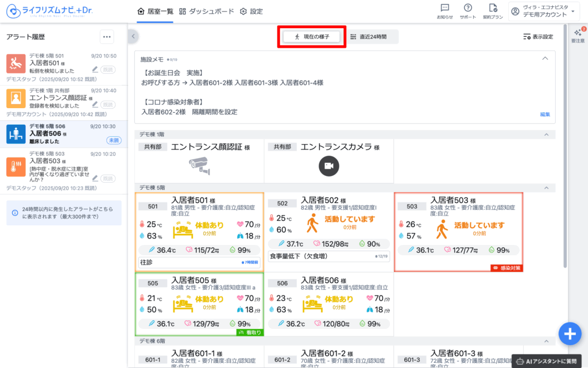Click the pencil icon on 入居者501 alert
The height and width of the screenshot is (368, 588).
click(95, 69)
